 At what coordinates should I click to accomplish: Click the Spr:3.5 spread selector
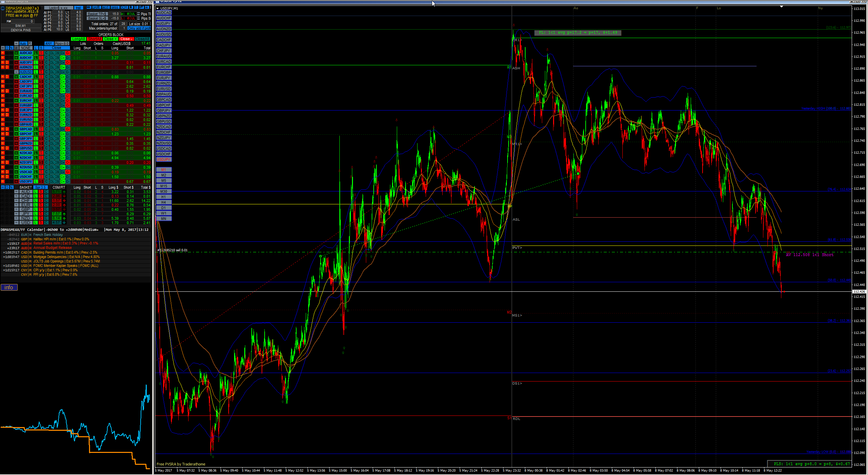coord(40,187)
